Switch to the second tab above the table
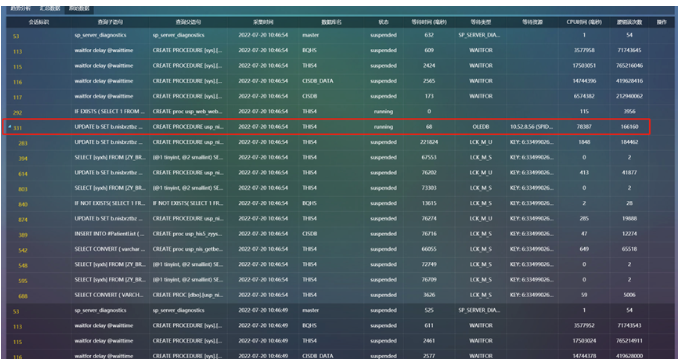The width and height of the screenshot is (680, 360). (49, 8)
